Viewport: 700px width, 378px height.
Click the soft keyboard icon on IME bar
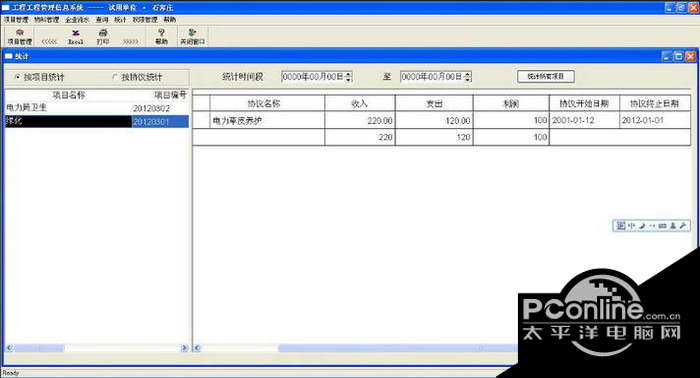(662, 226)
